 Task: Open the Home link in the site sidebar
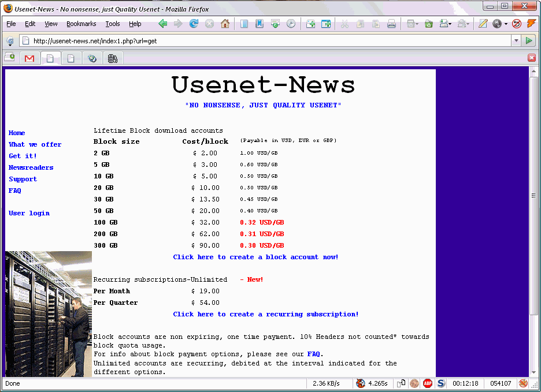click(17, 133)
